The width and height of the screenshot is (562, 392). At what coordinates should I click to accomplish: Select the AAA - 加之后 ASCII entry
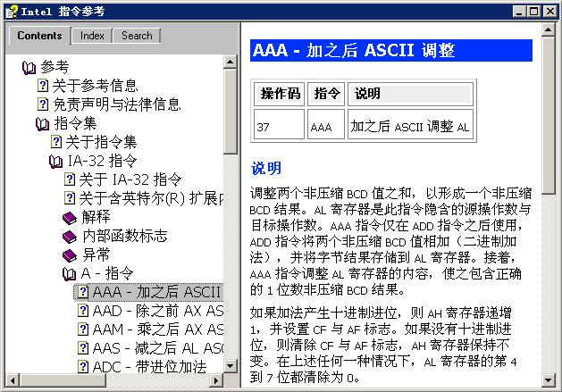156,292
